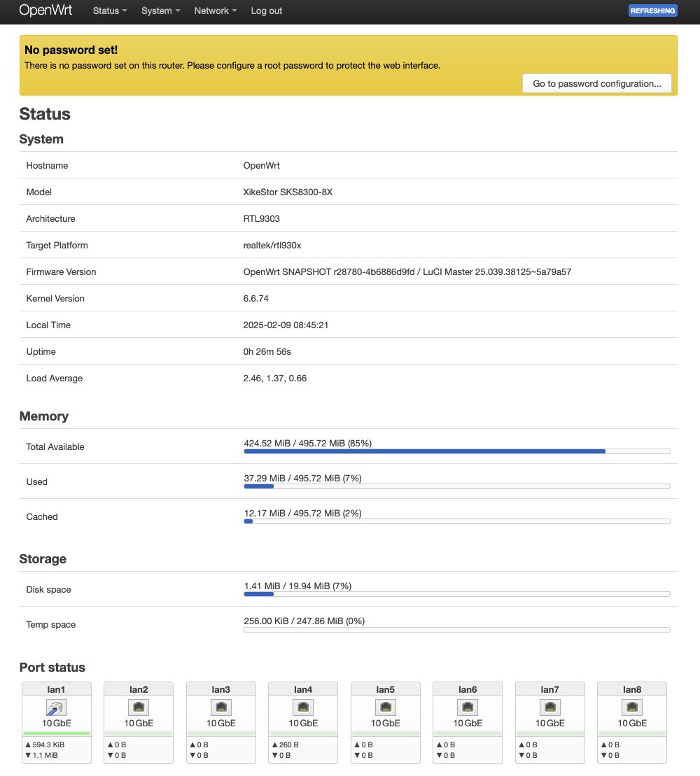
Task: Select the load average values
Action: (275, 378)
